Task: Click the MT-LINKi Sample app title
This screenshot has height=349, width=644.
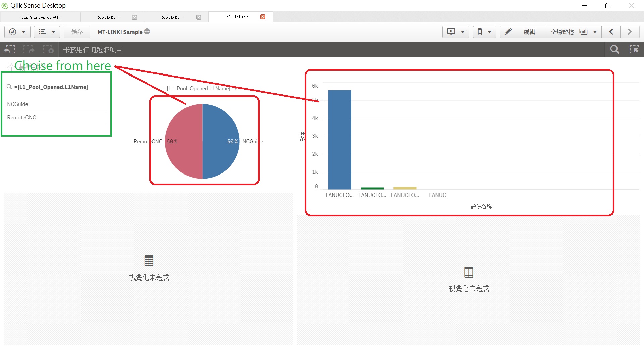Action: click(120, 32)
